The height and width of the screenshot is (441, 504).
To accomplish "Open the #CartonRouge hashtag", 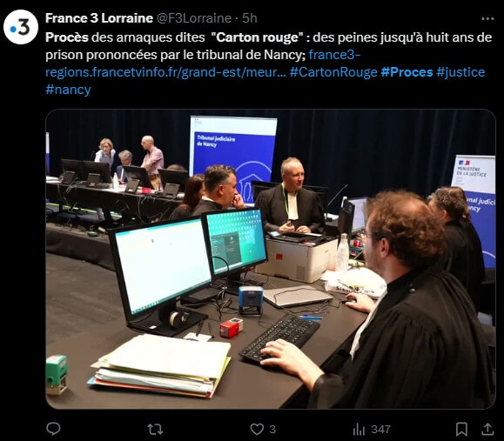I will 333,72.
